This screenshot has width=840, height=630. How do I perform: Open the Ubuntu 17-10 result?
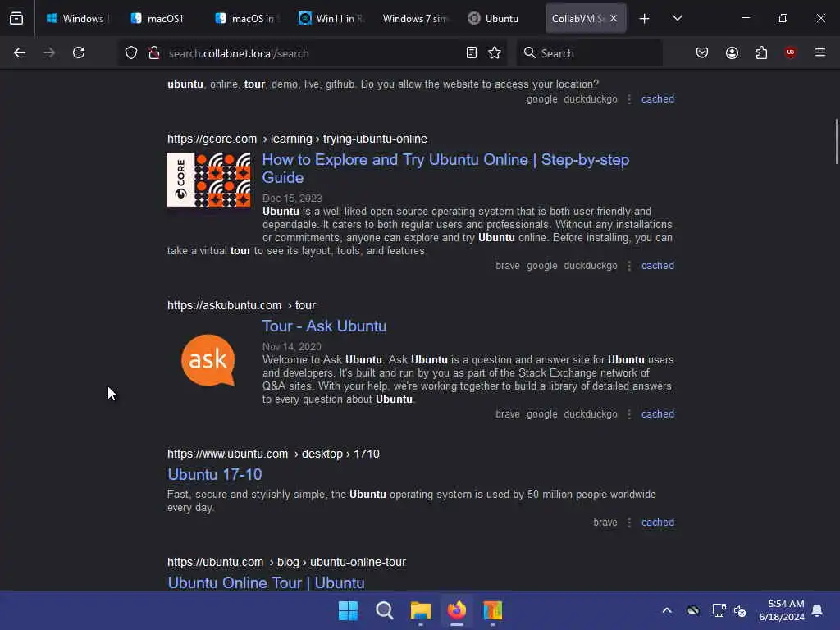tap(214, 474)
